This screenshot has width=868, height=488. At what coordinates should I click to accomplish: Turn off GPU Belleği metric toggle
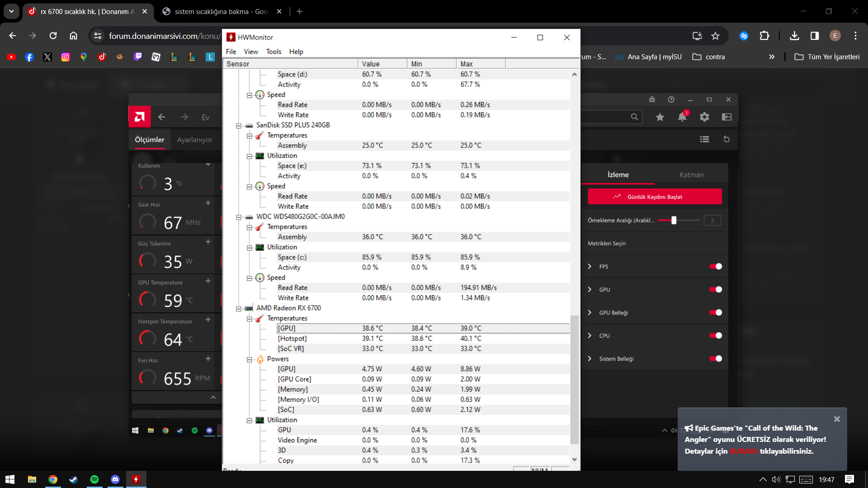point(715,313)
